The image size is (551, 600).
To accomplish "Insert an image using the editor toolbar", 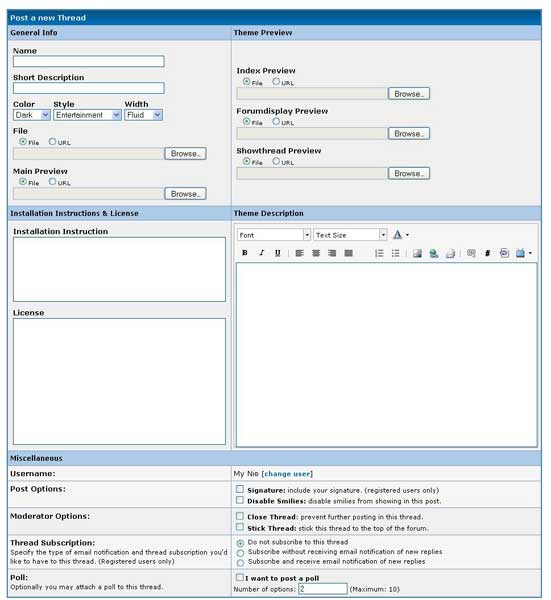I will click(x=417, y=253).
